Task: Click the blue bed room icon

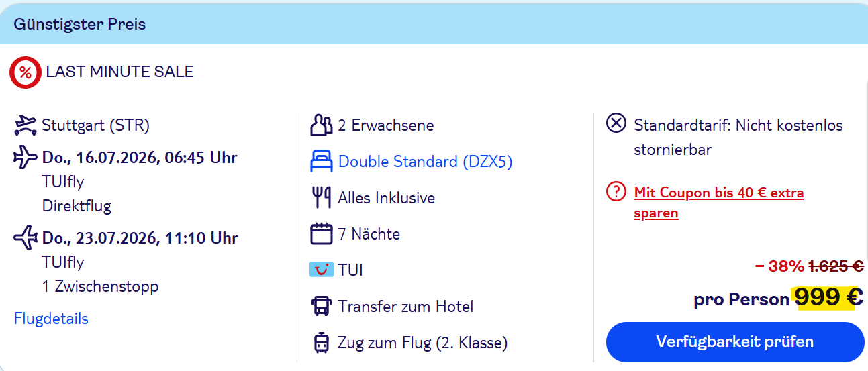Action: 322,162
